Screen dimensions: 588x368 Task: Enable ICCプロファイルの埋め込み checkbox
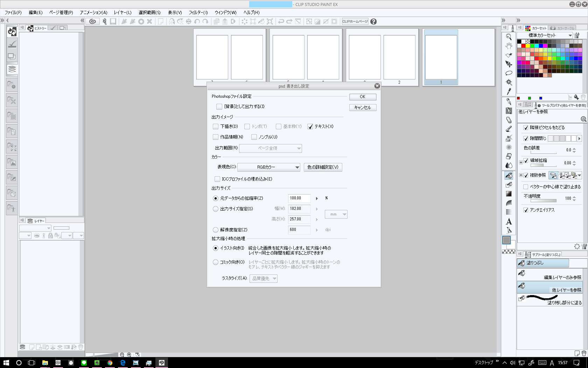pyautogui.click(x=217, y=179)
